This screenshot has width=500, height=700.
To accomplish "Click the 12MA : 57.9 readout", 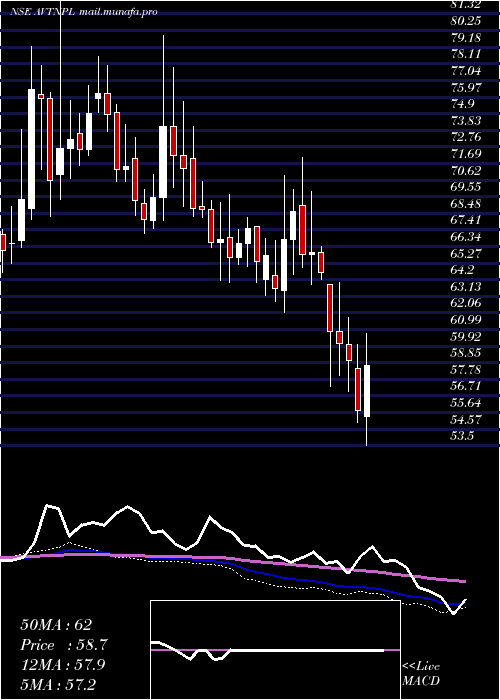I will pos(62,665).
